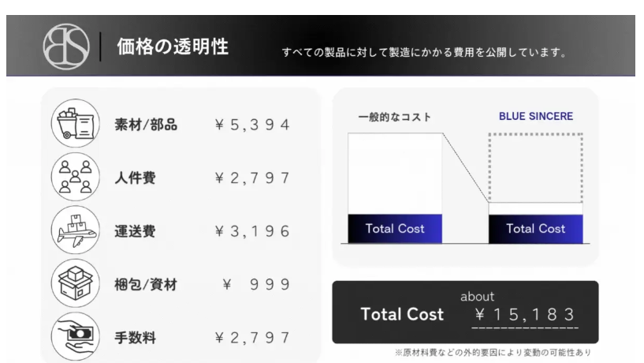Click the box packaging icon

75,284
